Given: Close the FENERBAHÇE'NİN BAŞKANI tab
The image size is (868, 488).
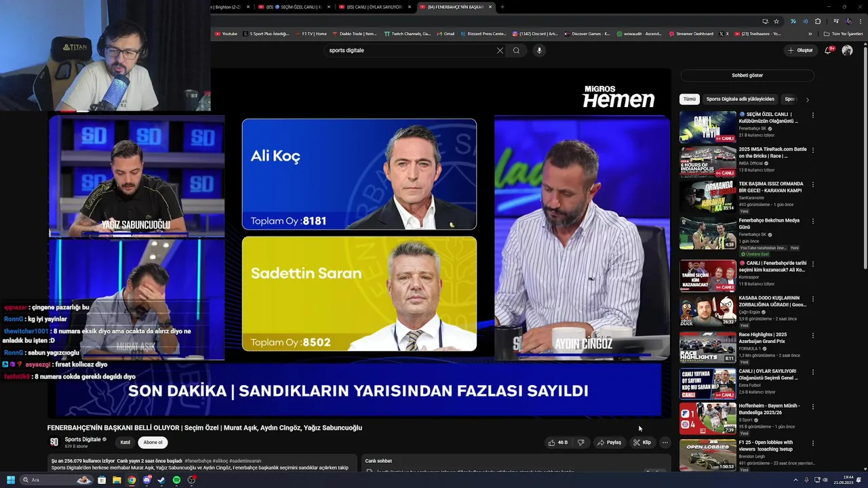Looking at the screenshot, I should tap(490, 7).
